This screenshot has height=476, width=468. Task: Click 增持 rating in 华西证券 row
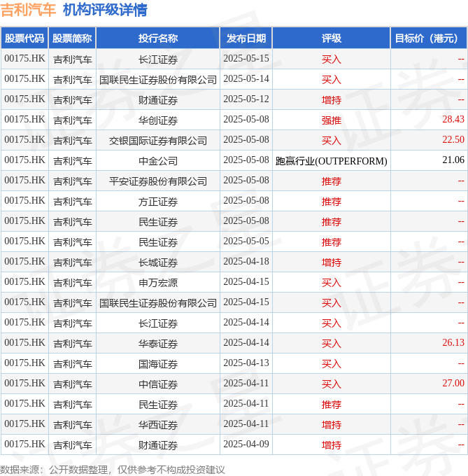click(331, 425)
